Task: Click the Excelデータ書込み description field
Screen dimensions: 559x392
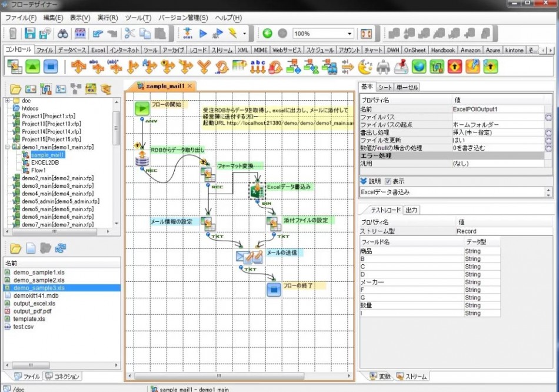Action: [x=452, y=192]
